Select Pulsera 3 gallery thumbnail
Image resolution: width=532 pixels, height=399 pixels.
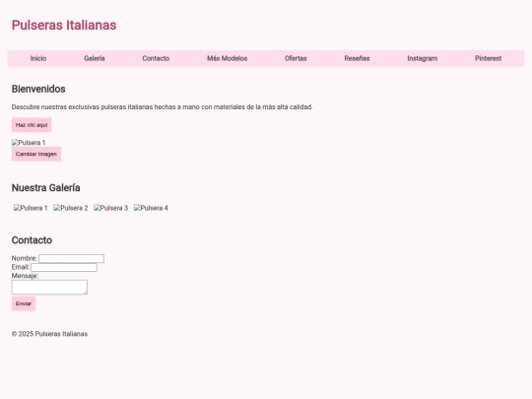point(111,208)
